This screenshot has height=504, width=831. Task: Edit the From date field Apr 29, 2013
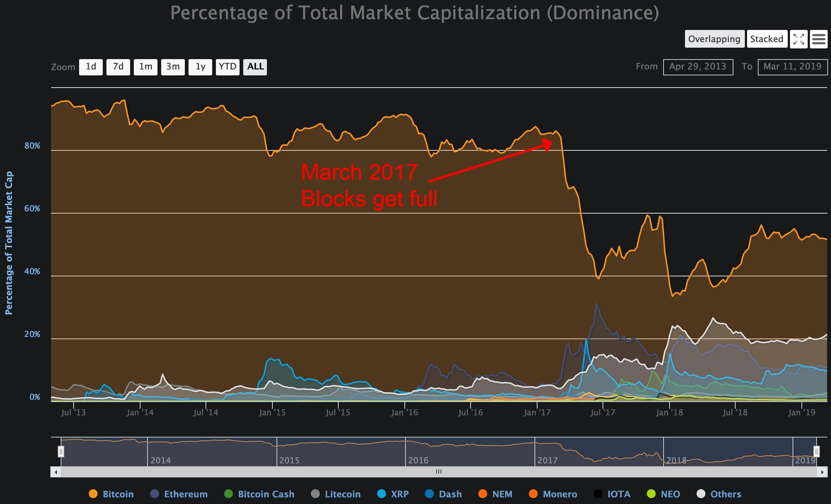pyautogui.click(x=698, y=67)
